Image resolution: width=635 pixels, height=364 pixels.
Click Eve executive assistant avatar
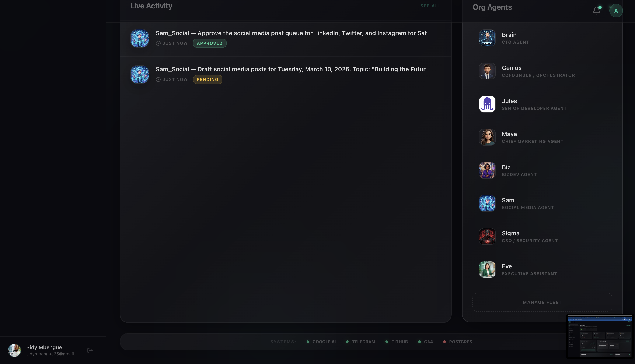coord(487,269)
